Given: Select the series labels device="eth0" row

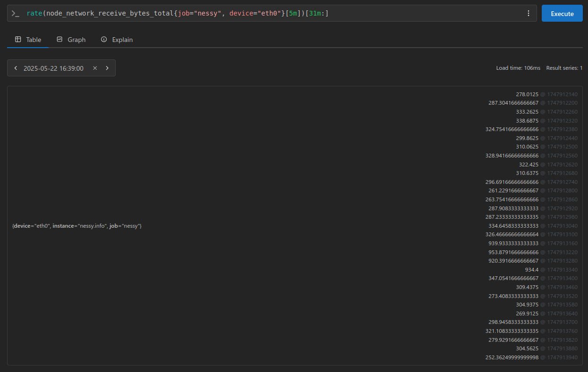Looking at the screenshot, I should (x=77, y=226).
